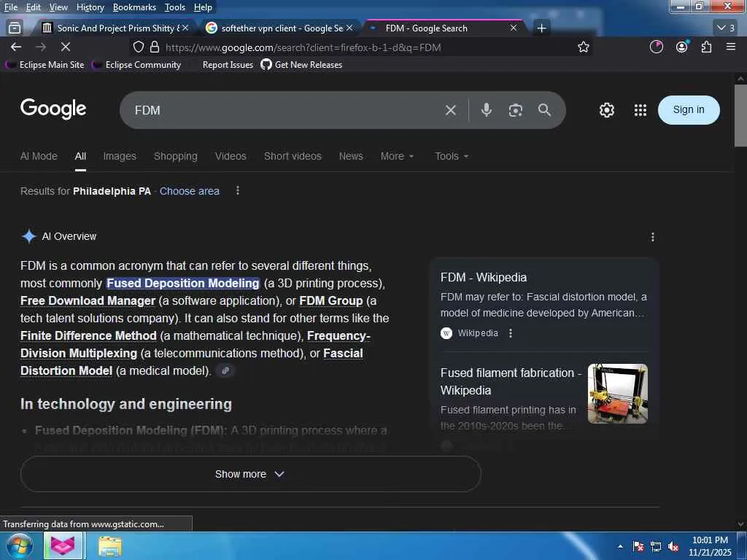This screenshot has height=560, width=747.
Task: Click the Google logo
Action: [53, 109]
